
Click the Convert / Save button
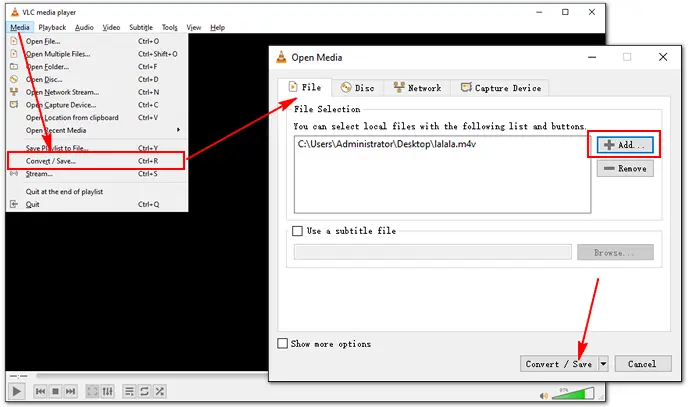click(x=559, y=364)
